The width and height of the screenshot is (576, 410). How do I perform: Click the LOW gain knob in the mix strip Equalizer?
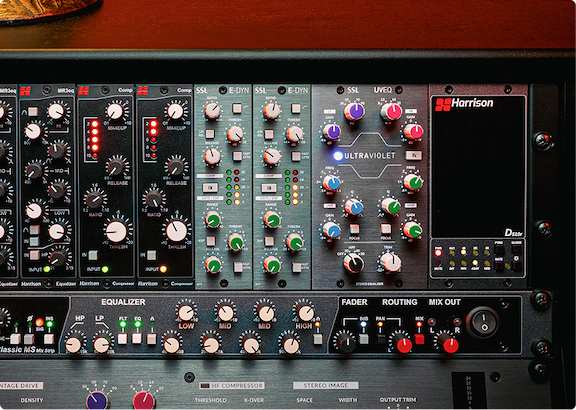point(186,313)
